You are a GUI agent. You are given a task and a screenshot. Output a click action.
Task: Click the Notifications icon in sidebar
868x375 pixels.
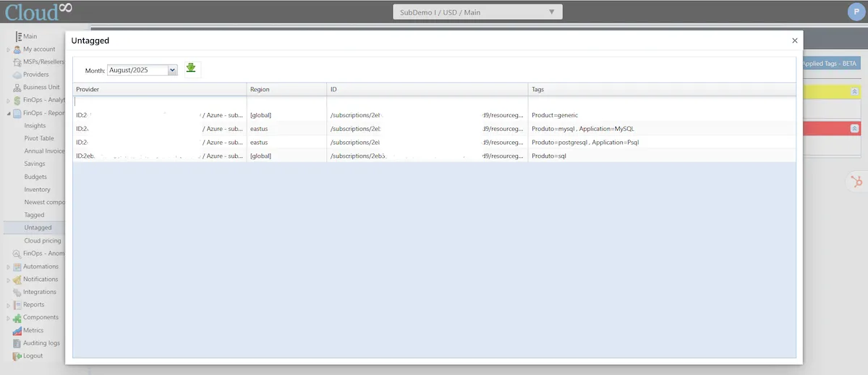(x=17, y=279)
